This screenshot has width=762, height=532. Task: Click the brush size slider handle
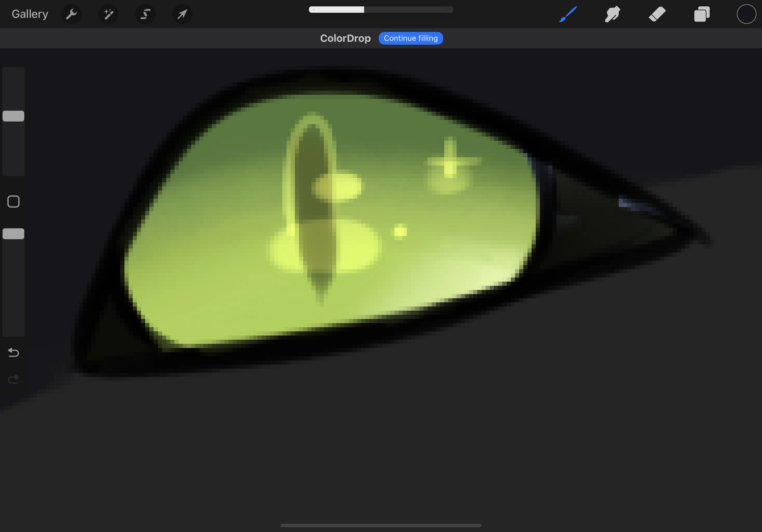pos(13,116)
